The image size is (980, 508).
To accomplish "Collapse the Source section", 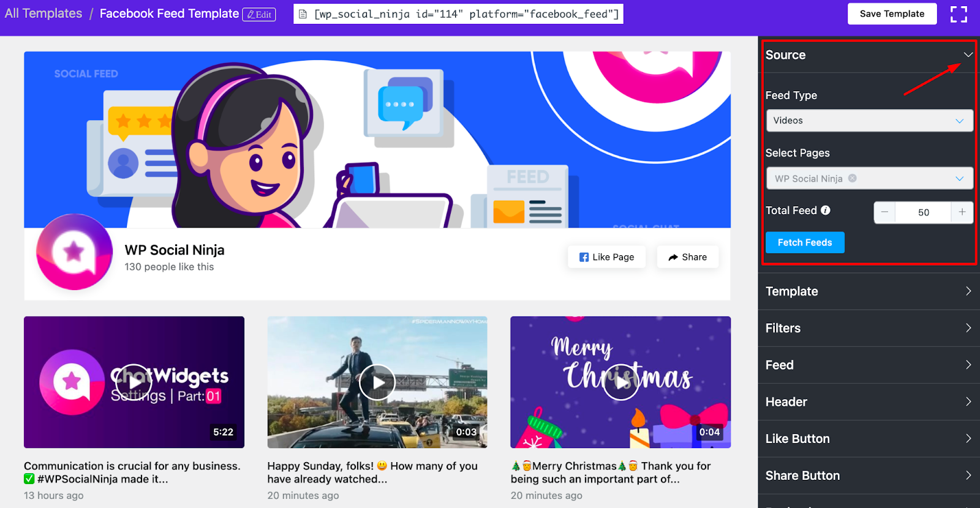I will 968,54.
